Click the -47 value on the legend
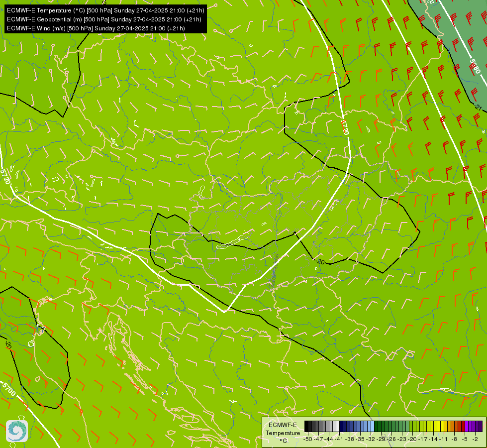This screenshot has width=487, height=448. click(x=318, y=439)
